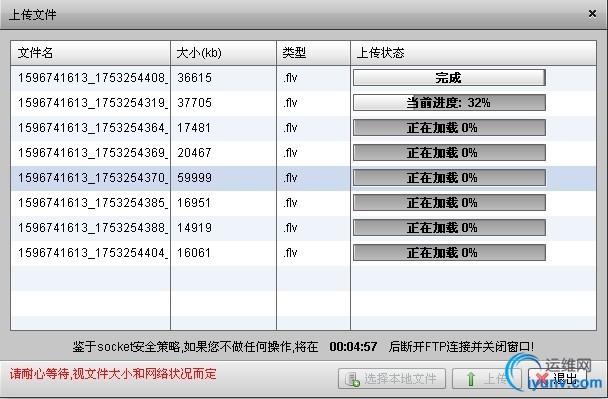Click the green up-arrow upload icon
The image size is (608, 399).
tap(470, 379)
